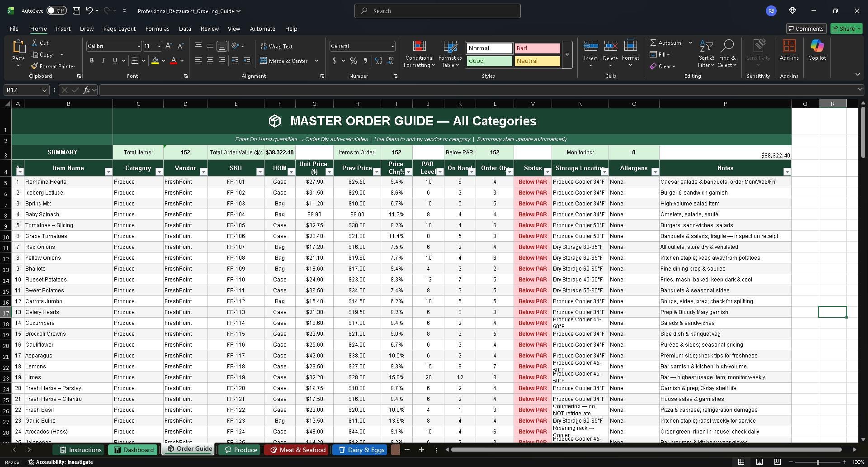Image resolution: width=868 pixels, height=467 pixels.
Task: Open the Comments pane
Action: [x=806, y=29]
